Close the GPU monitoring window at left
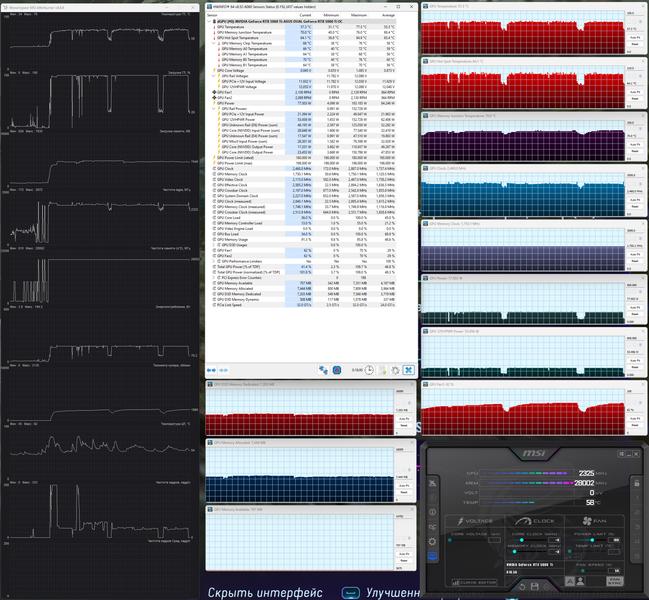The width and height of the screenshot is (649, 600). point(194,7)
